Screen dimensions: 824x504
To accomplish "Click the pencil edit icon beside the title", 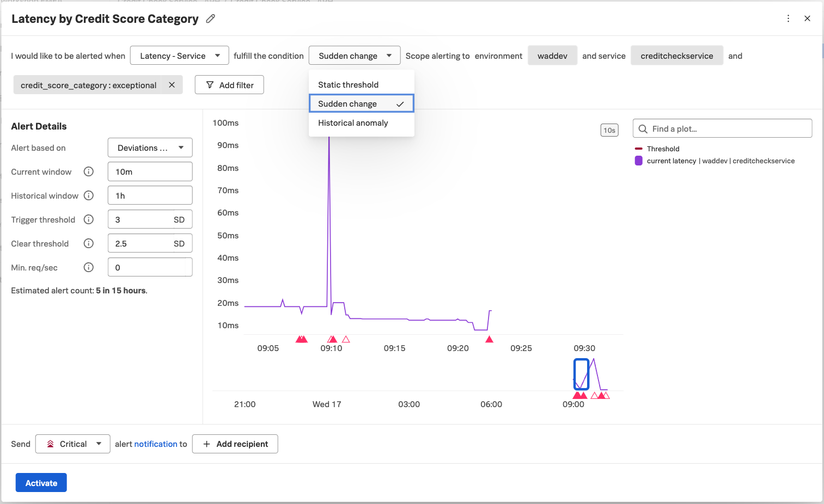I will 210,19.
